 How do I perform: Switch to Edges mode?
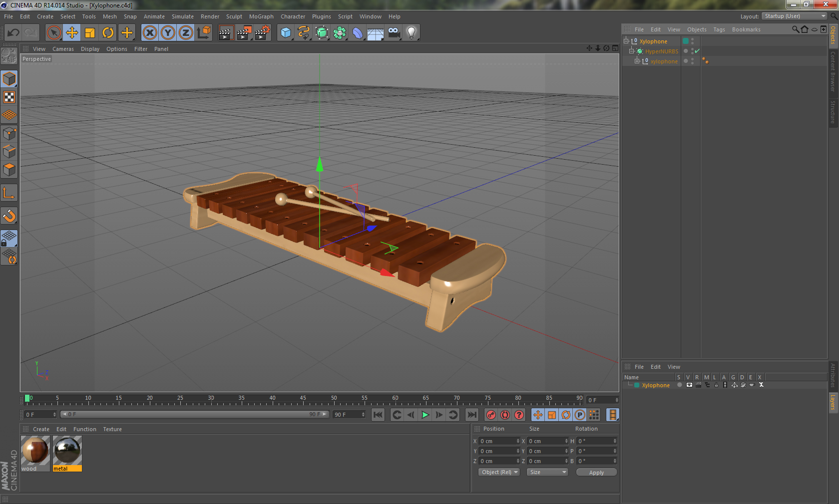point(9,152)
